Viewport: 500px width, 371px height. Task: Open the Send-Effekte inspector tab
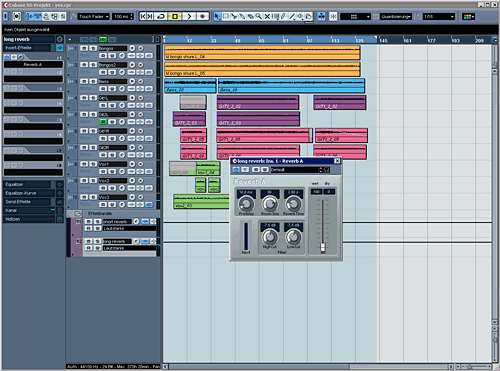click(27, 202)
